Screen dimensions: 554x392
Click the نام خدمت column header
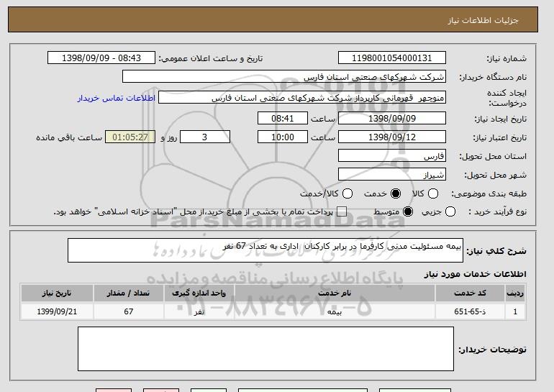[335, 293]
